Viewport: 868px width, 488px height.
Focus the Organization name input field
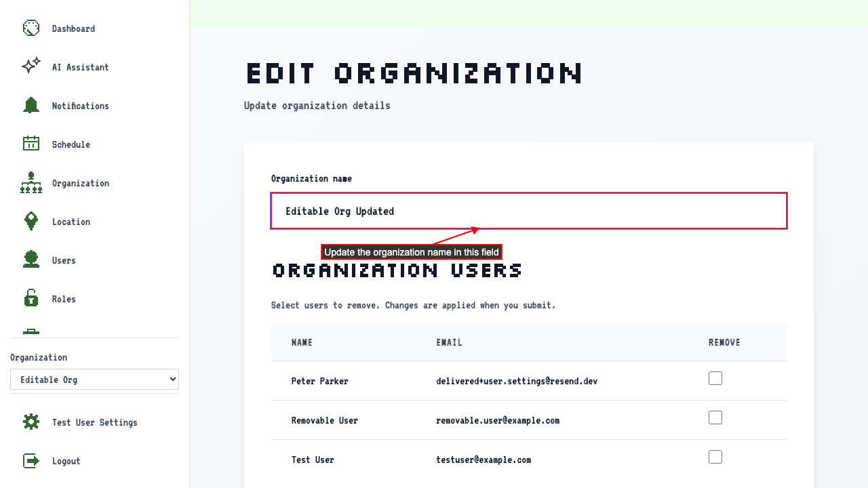529,211
